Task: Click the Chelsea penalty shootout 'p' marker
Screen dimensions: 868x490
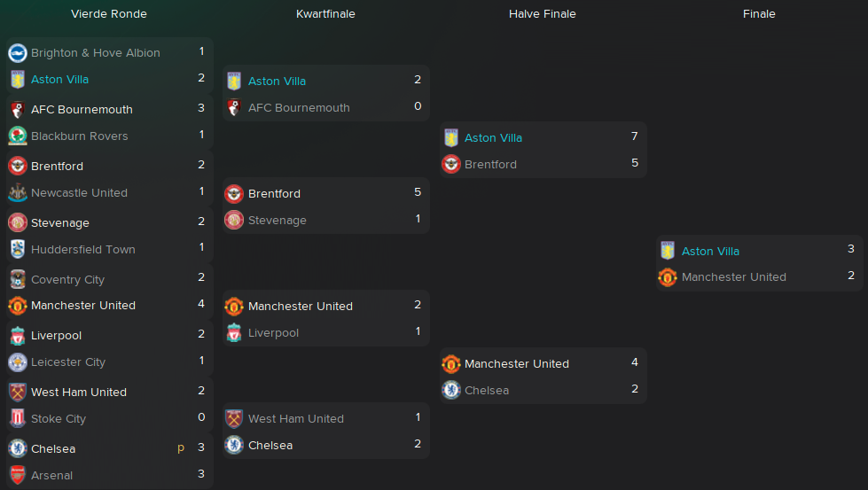Action: click(181, 448)
